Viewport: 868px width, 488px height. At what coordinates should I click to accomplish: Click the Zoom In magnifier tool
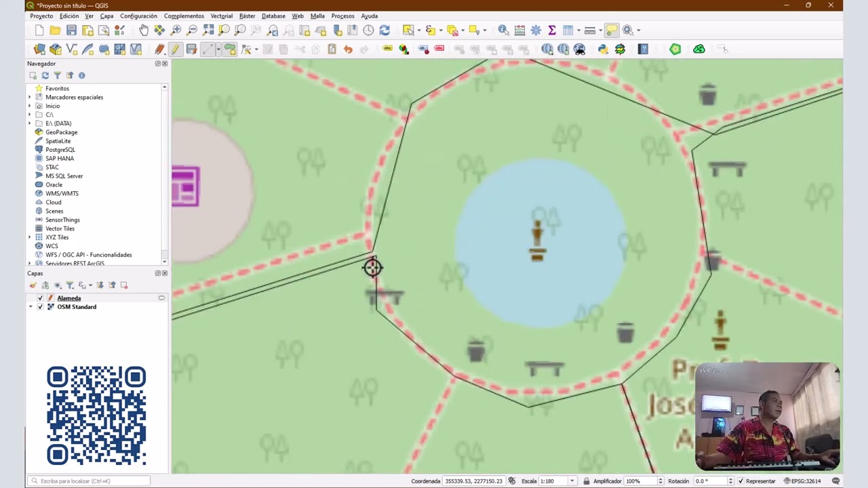[176, 30]
